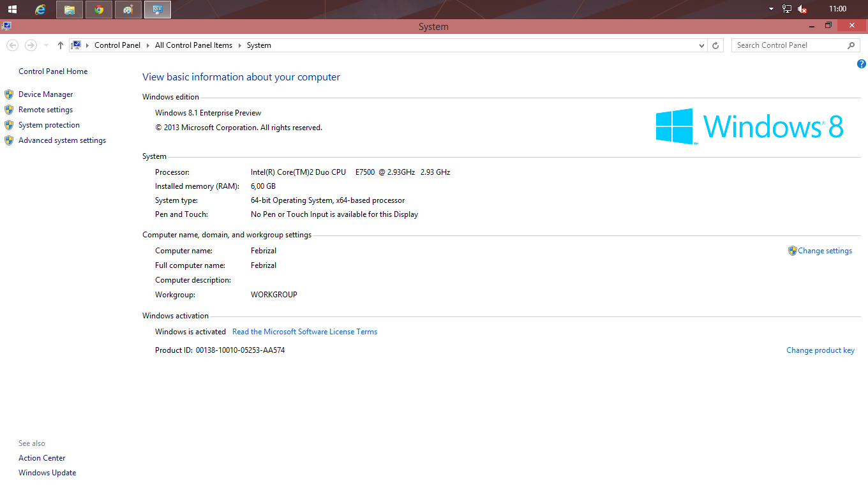Click the computer icon in address bar
The image size is (868, 490).
(77, 45)
